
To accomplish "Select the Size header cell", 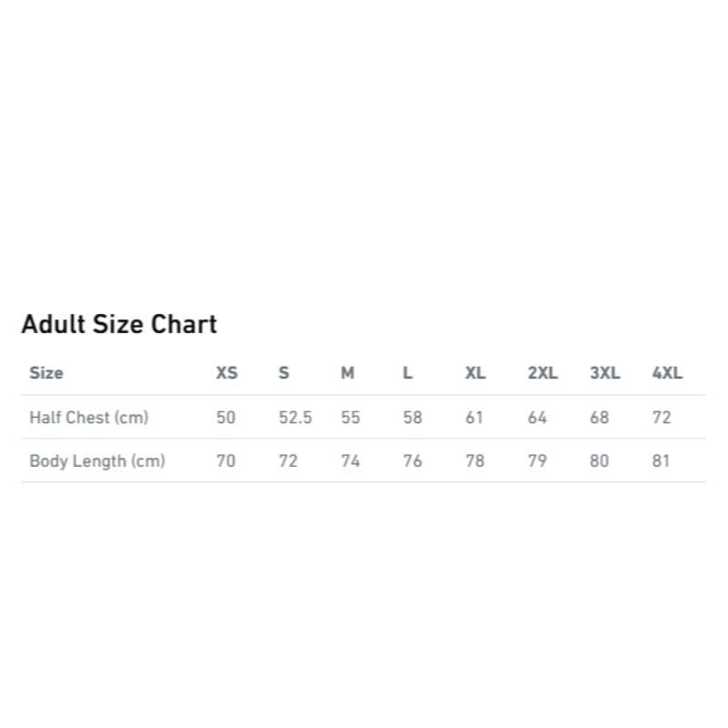I will click(46, 373).
